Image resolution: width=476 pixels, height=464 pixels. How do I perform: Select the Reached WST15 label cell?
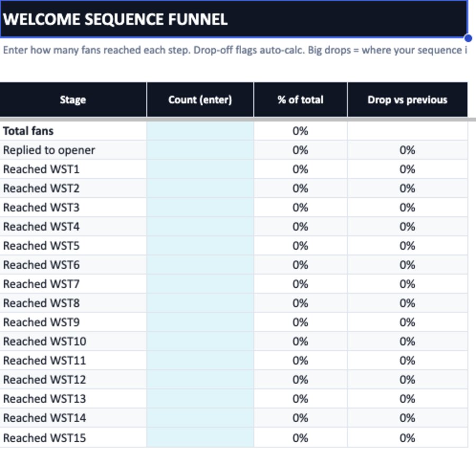(73, 438)
